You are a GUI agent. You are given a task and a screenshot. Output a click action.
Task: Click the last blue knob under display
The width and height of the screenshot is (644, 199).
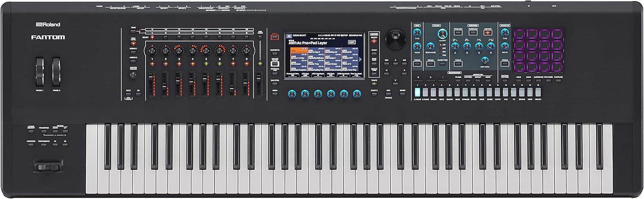(357, 94)
